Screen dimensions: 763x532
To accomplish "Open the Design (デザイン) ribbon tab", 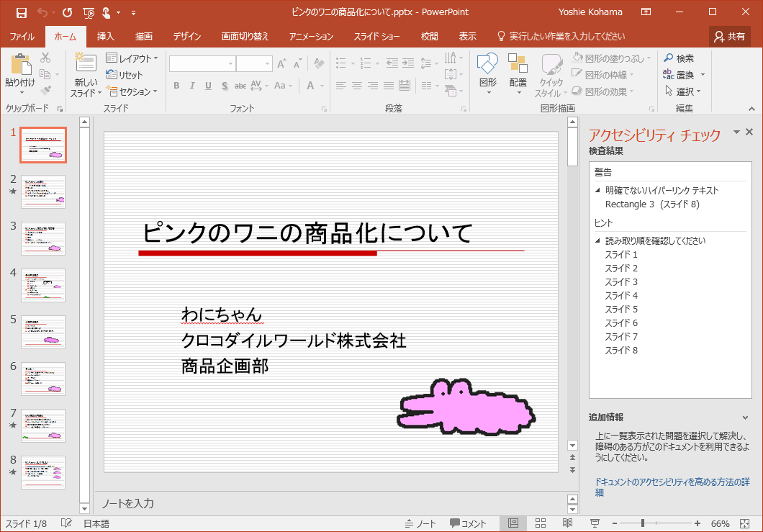I will click(186, 37).
